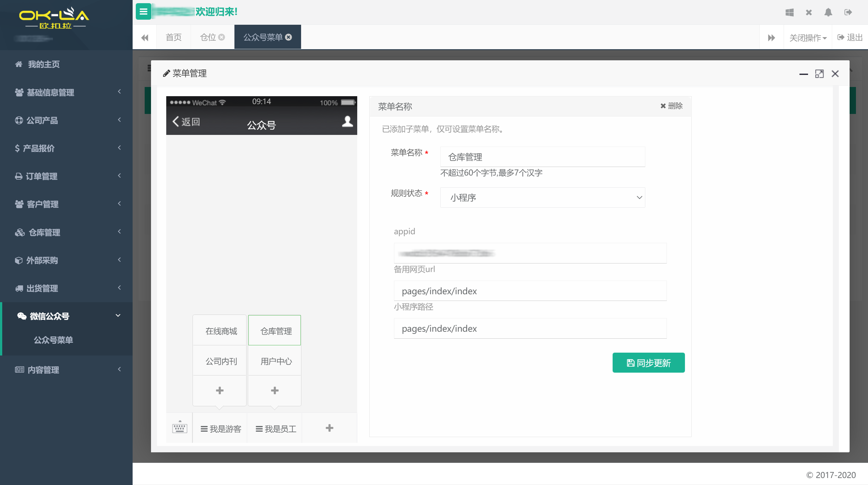Image resolution: width=868 pixels, height=485 pixels.
Task: Close the 菜单管理 dialog
Action: click(x=835, y=74)
